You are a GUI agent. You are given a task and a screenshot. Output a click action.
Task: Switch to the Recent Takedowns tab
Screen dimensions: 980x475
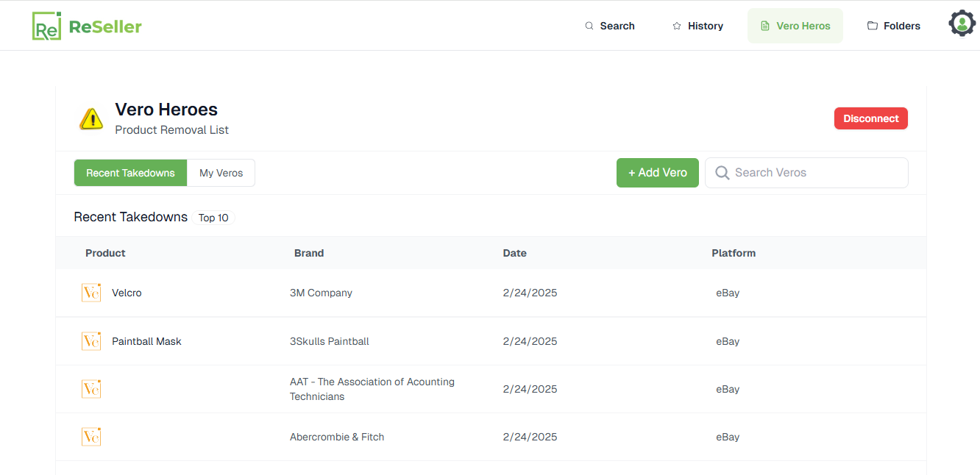130,173
